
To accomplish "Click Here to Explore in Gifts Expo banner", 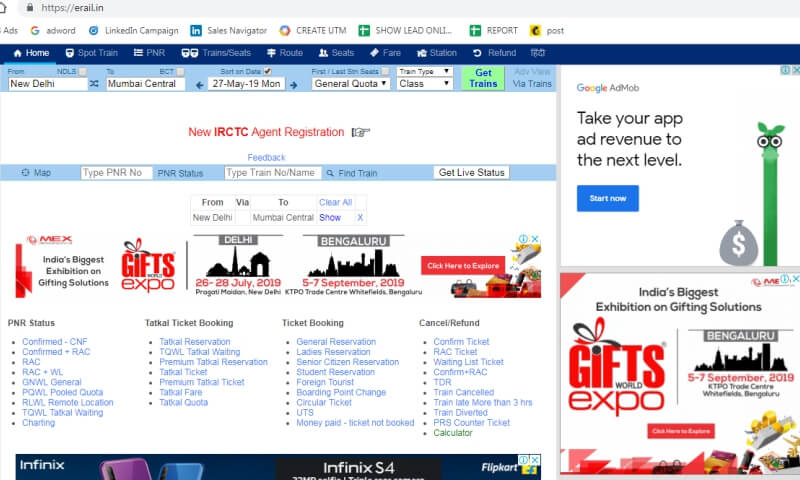I will point(463,266).
